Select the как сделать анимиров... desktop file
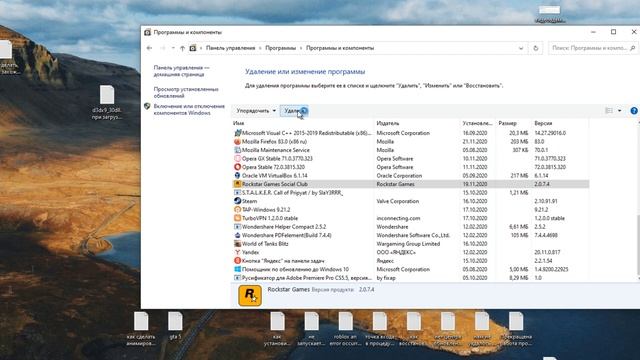Screen dimensions: 640x360 point(141,329)
